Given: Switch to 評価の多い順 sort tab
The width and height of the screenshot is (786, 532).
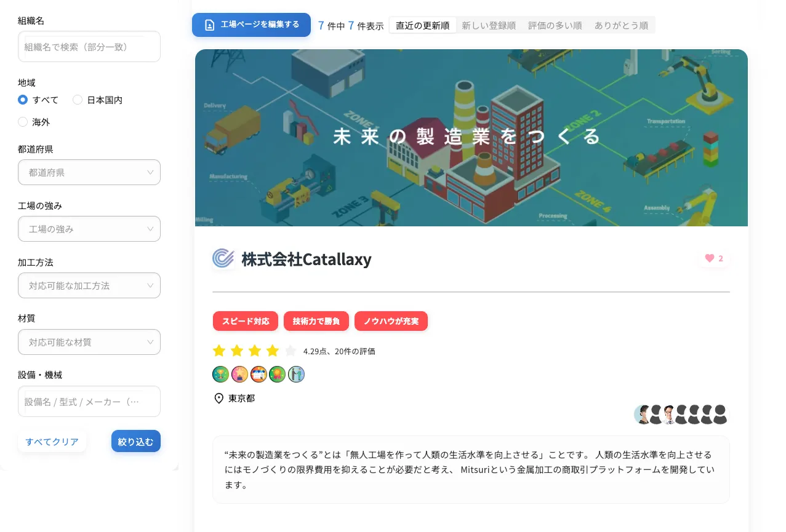Looking at the screenshot, I should coord(555,25).
